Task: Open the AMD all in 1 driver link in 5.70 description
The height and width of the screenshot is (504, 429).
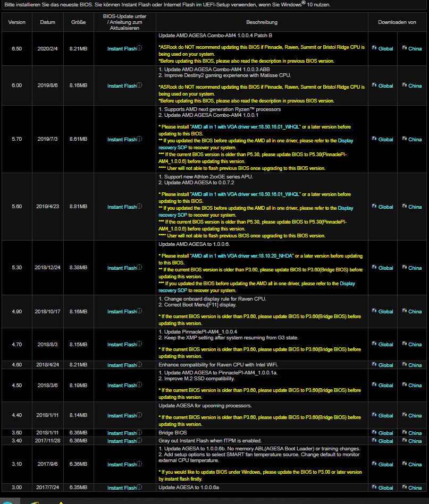Action: click(x=245, y=127)
